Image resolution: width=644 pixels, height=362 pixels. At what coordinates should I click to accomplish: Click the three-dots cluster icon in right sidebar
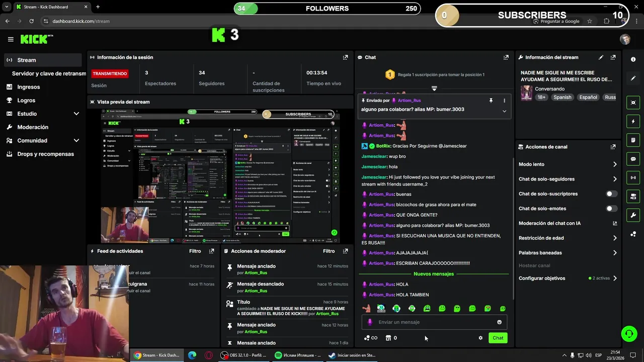pos(633,234)
